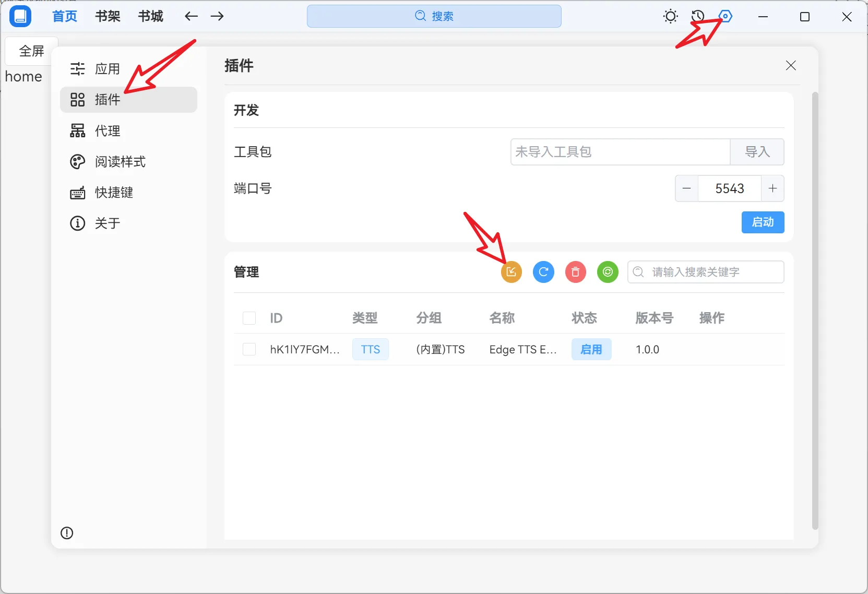Click the settings dialog vertical scrollbar
Image resolution: width=868 pixels, height=594 pixels.
[x=815, y=311]
